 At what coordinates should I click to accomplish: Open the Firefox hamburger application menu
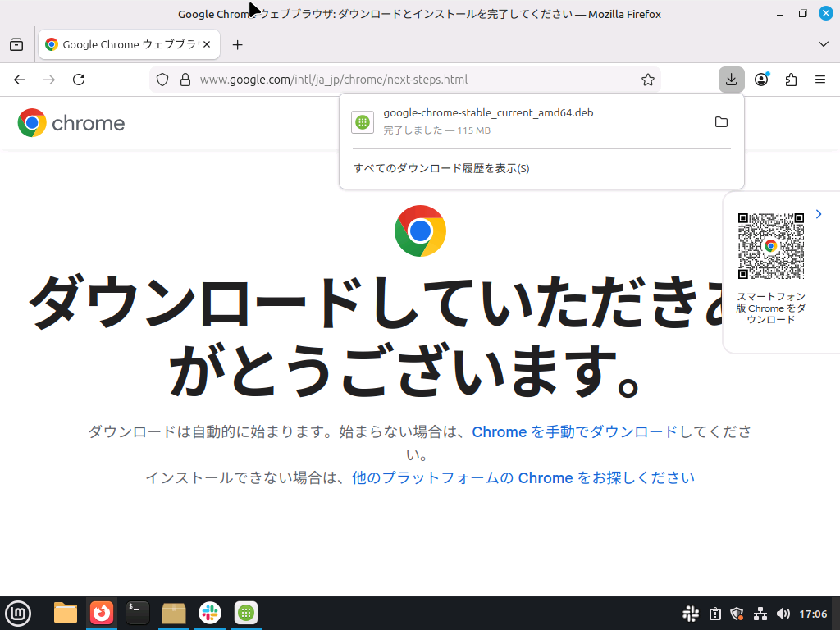point(819,80)
